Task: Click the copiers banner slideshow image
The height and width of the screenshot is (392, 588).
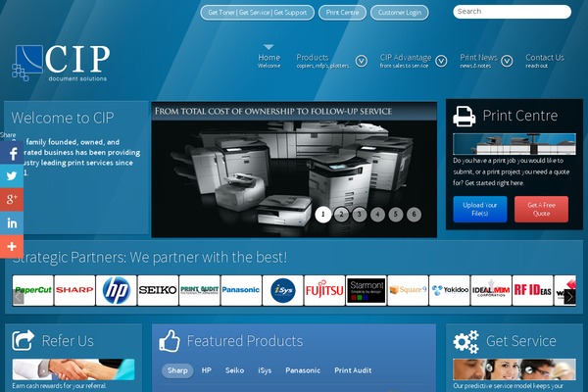Action: (x=294, y=170)
